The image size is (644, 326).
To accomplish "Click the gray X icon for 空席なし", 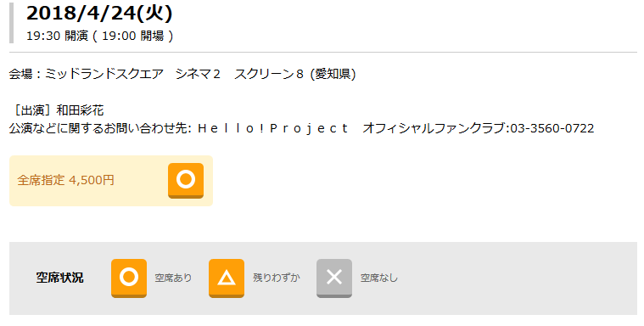I will tap(334, 278).
